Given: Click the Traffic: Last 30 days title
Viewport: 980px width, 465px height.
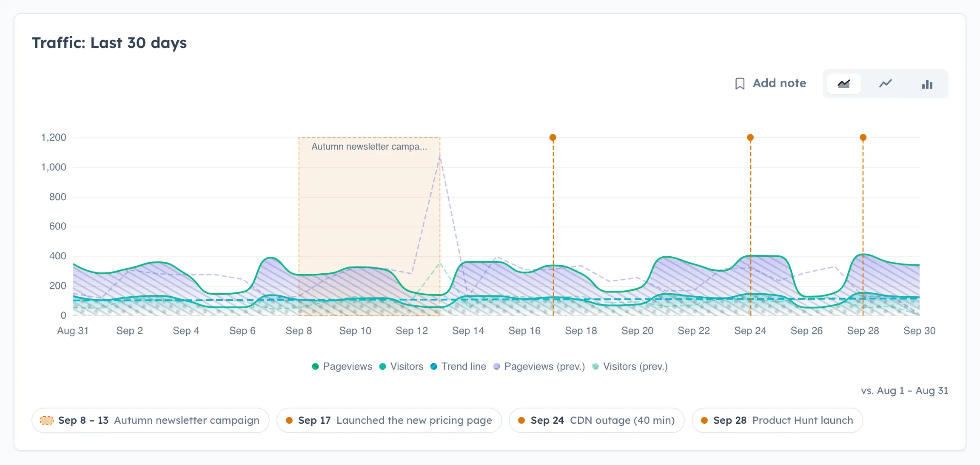Looking at the screenshot, I should tap(109, 43).
